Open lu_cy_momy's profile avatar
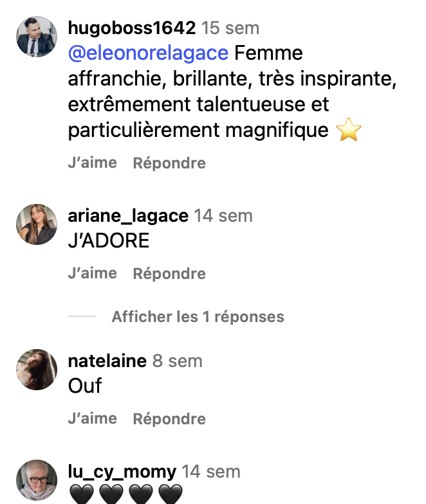Viewport: 426px width, 504px height. tap(36, 480)
